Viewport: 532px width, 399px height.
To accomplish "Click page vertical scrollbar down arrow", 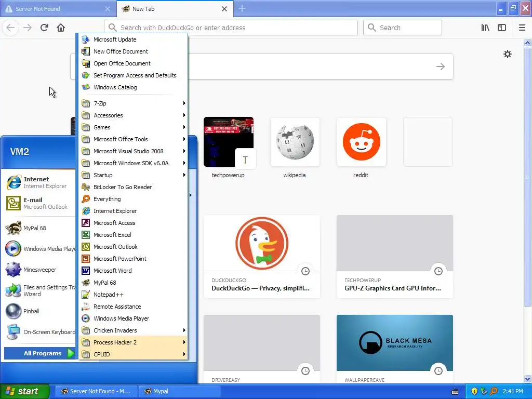I will (528, 379).
